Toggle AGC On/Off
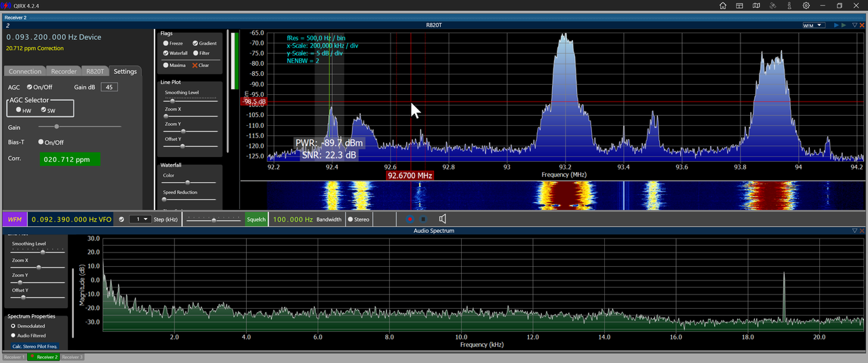This screenshot has height=363, width=868. click(x=30, y=87)
